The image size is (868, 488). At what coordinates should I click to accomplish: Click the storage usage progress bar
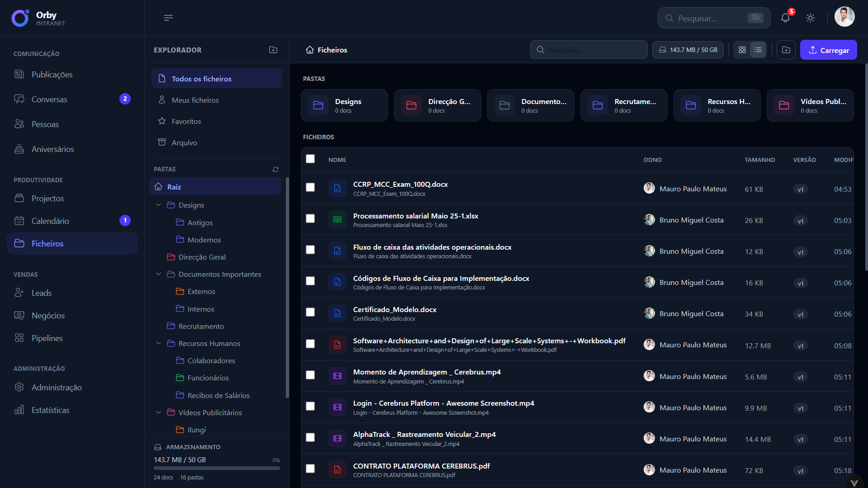click(x=217, y=468)
